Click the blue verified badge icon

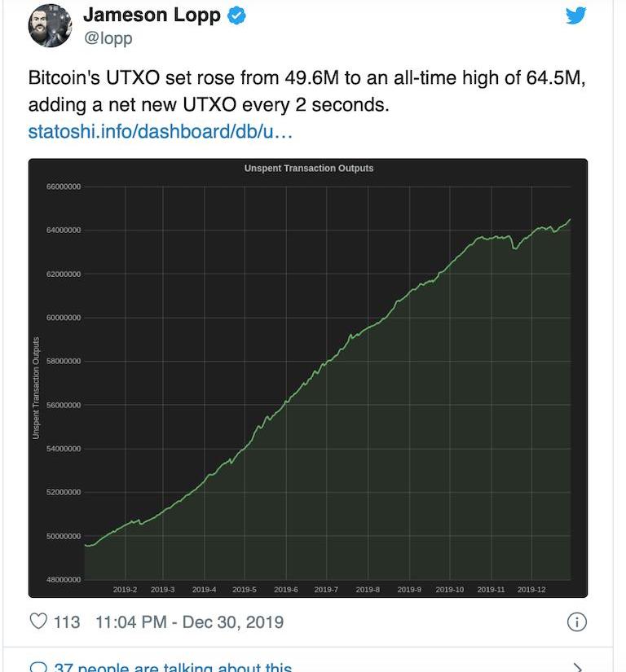[237, 15]
